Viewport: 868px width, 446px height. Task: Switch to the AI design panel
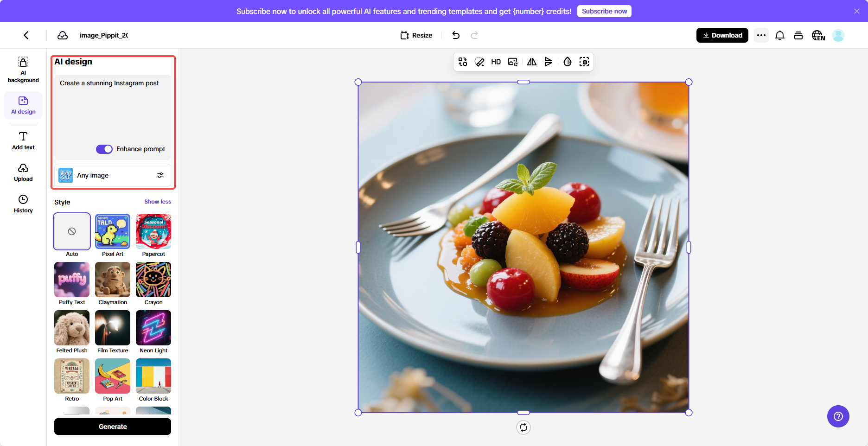coord(23,105)
